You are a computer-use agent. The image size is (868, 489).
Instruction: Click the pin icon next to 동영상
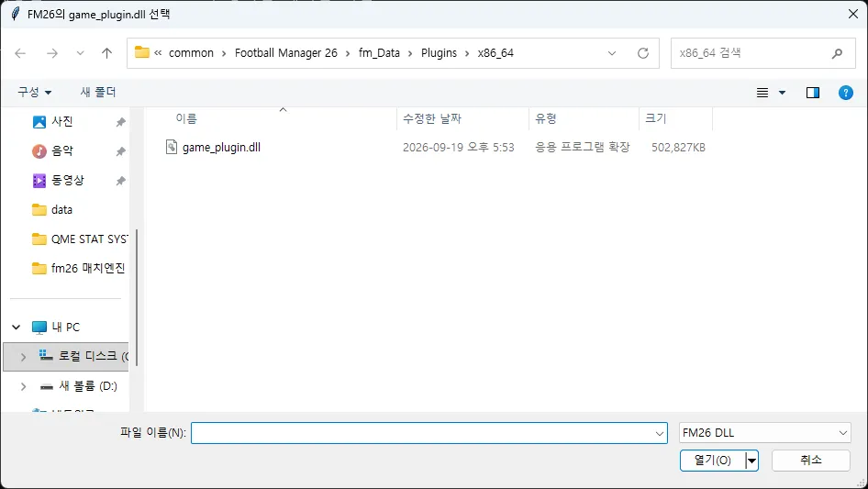[120, 181]
